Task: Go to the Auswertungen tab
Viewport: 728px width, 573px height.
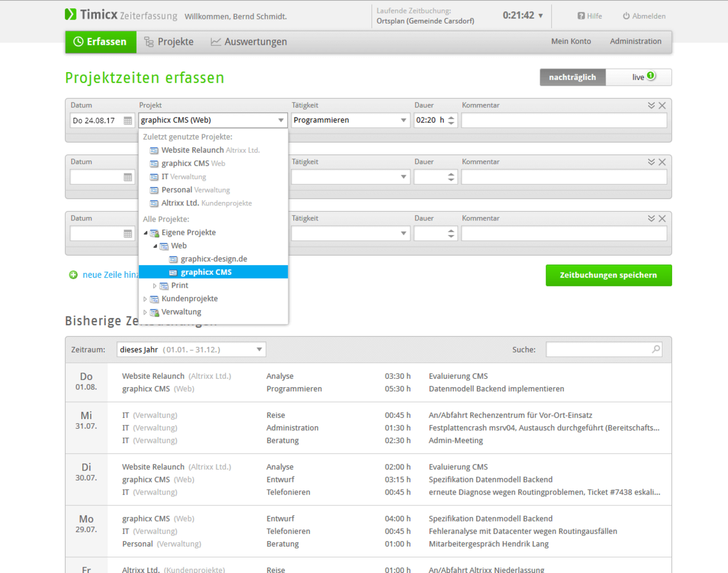Action: click(x=248, y=42)
